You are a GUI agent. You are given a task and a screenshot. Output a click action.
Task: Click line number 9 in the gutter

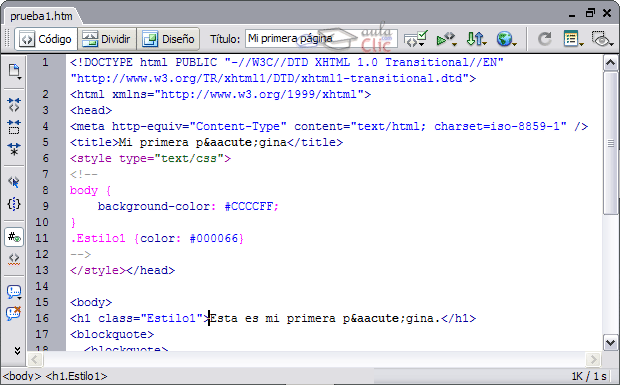click(x=45, y=206)
